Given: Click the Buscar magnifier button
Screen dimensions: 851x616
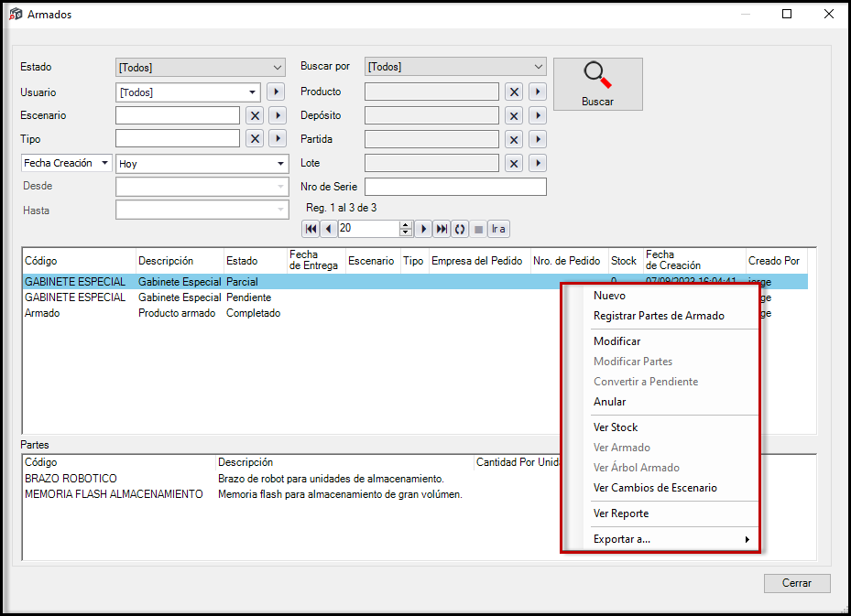Looking at the screenshot, I should coord(597,84).
